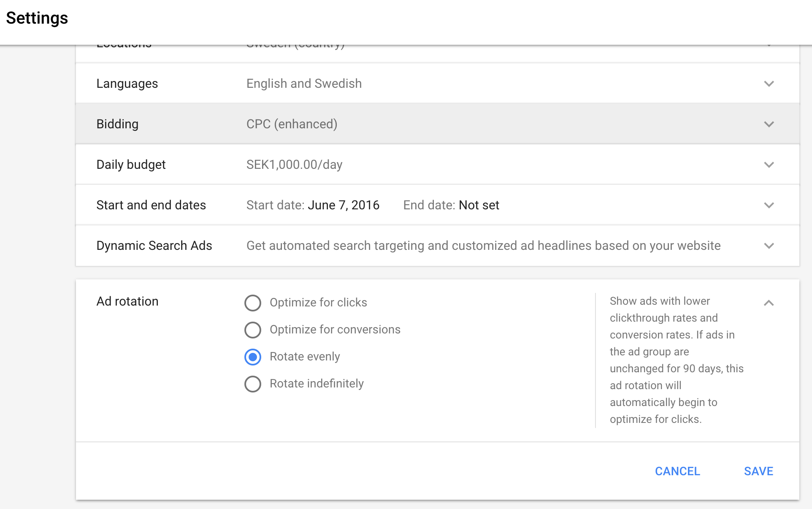Image resolution: width=812 pixels, height=509 pixels.
Task: Click the Dynamic Search Ads description text
Action: click(483, 246)
